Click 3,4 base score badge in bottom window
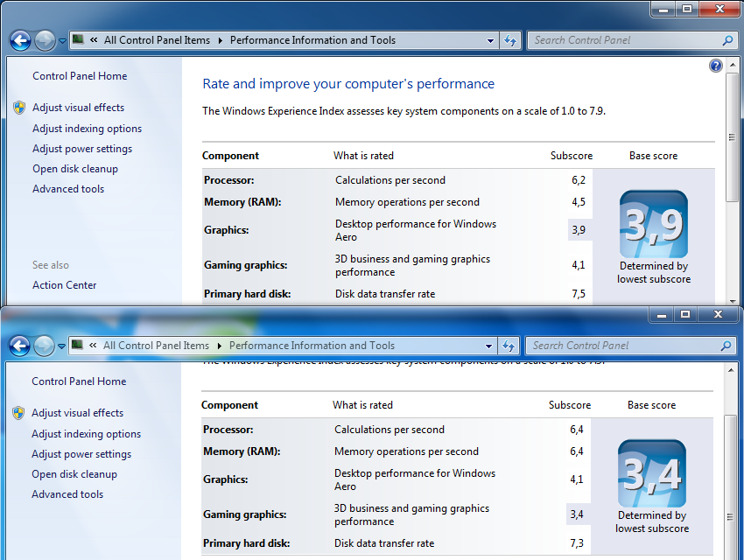 coord(651,473)
